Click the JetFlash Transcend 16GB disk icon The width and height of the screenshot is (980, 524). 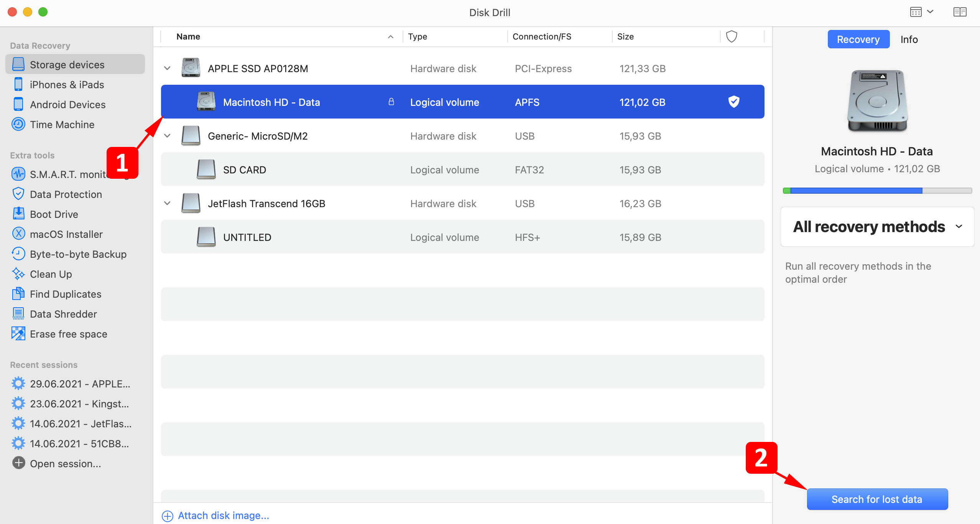click(191, 203)
